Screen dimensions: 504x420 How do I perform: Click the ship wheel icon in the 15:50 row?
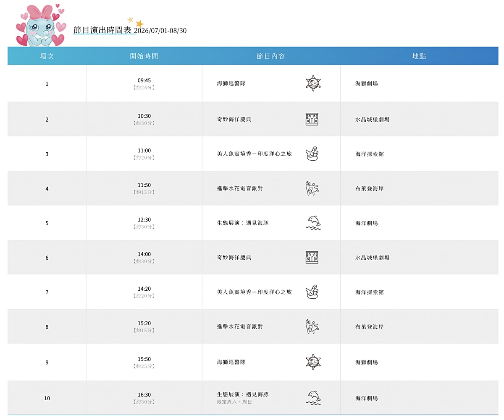pos(313,362)
